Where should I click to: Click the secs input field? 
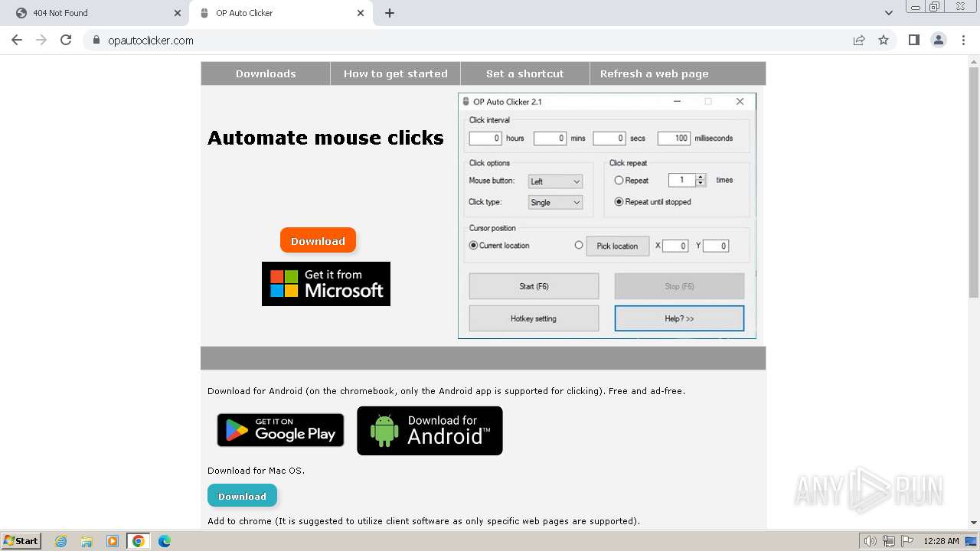[609, 139]
